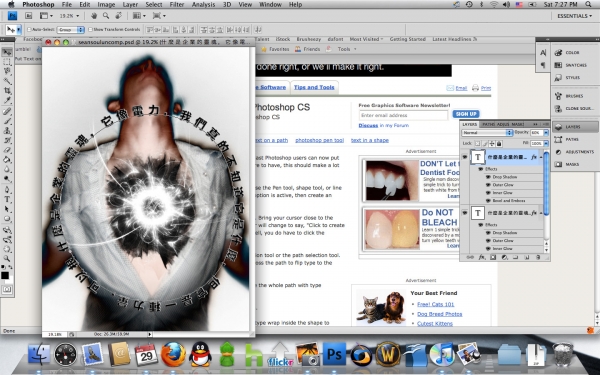Toggle Outer Glow visibility on top layer

488,185
